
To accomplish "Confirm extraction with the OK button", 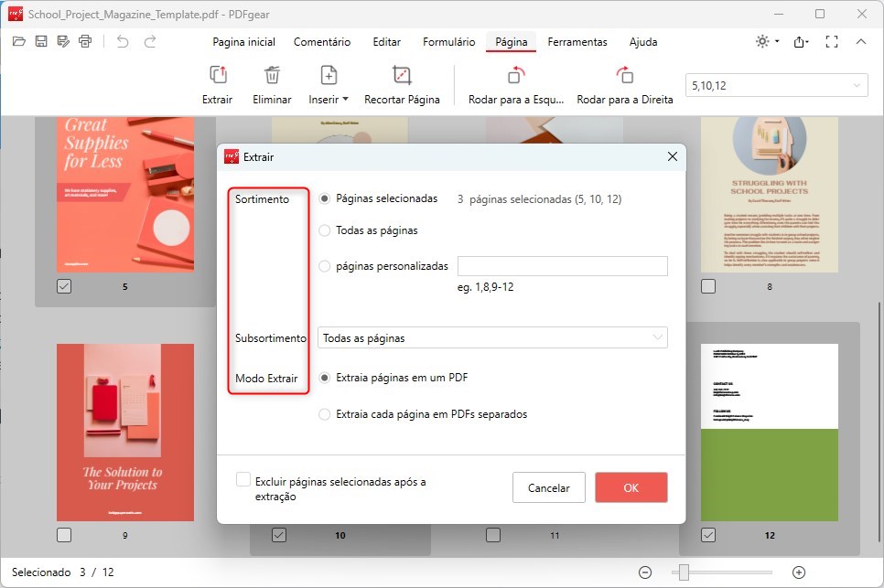I will coord(631,487).
